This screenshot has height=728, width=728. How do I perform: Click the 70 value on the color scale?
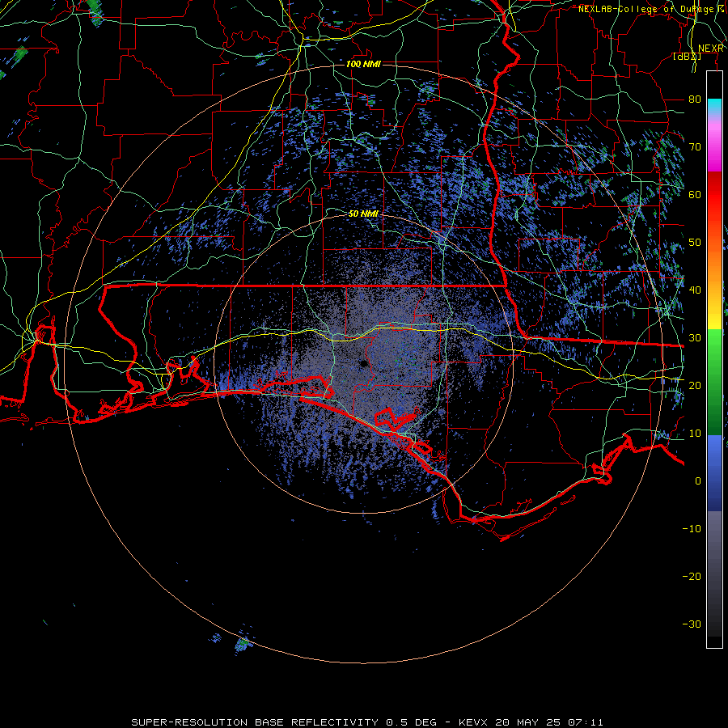pyautogui.click(x=695, y=147)
